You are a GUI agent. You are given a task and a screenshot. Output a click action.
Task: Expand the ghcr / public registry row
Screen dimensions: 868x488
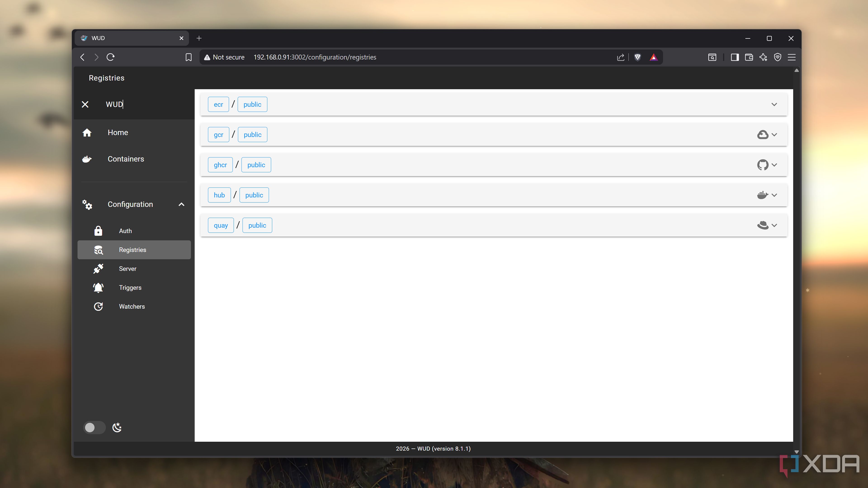(x=494, y=165)
